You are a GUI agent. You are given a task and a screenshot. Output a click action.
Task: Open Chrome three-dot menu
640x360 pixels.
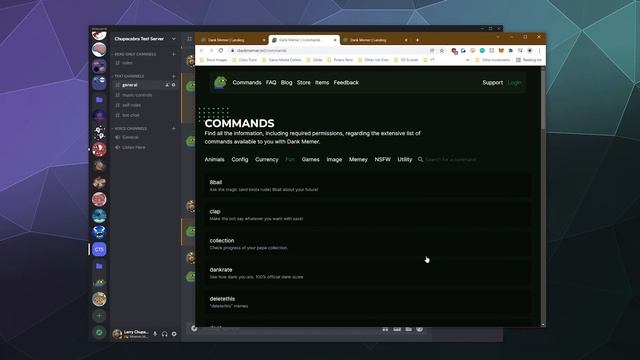[539, 51]
